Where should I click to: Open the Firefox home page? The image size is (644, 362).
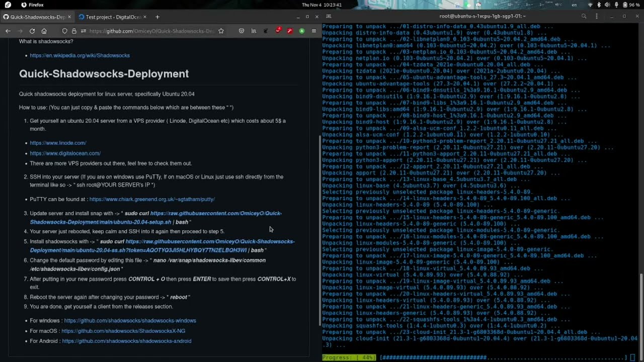pos(44,31)
